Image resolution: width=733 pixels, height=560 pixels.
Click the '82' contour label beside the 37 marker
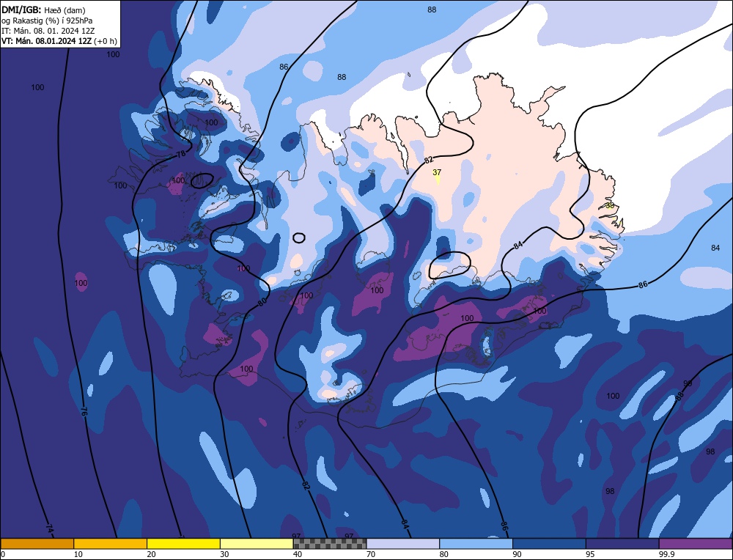pyautogui.click(x=429, y=160)
